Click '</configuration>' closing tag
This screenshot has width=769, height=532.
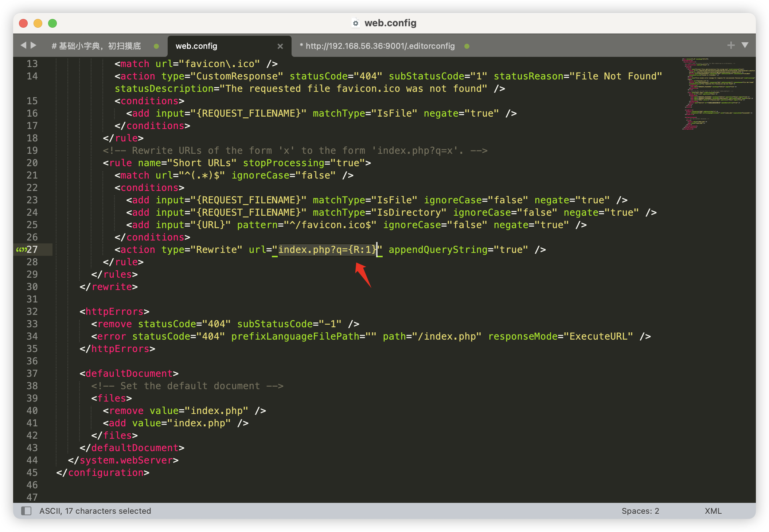click(x=103, y=473)
